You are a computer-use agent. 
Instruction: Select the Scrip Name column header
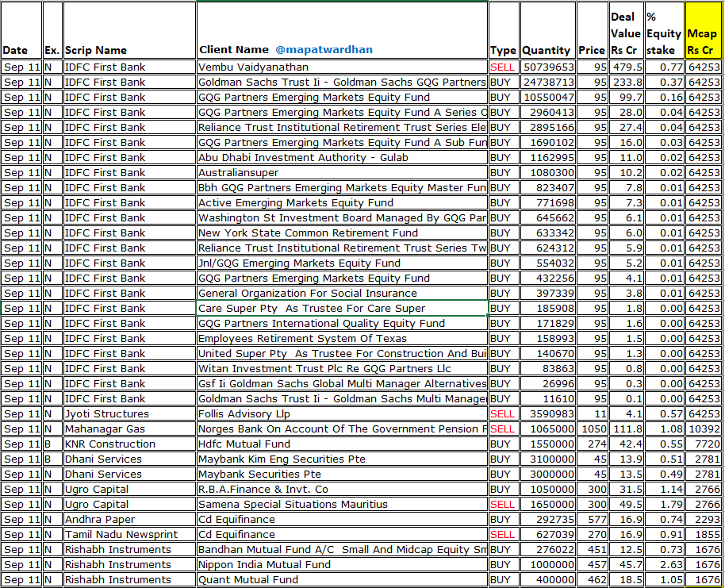tap(129, 30)
